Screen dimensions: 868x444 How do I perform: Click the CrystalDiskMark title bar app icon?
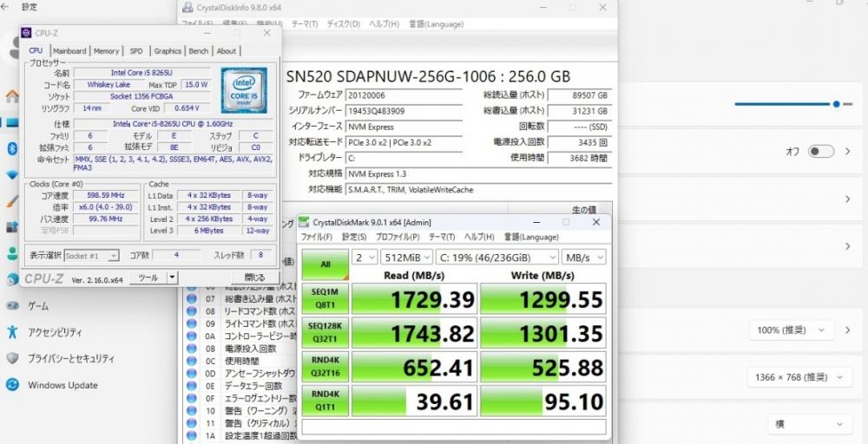304,222
